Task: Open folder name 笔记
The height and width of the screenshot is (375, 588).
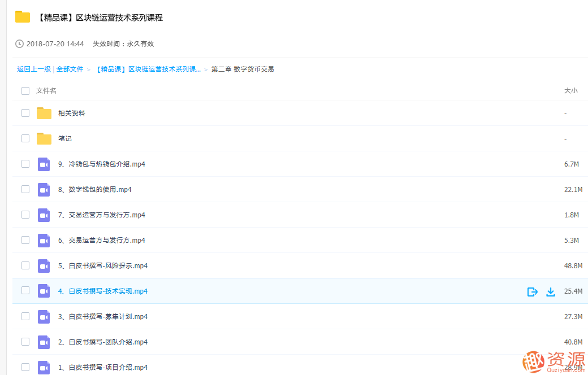Action: click(65, 138)
